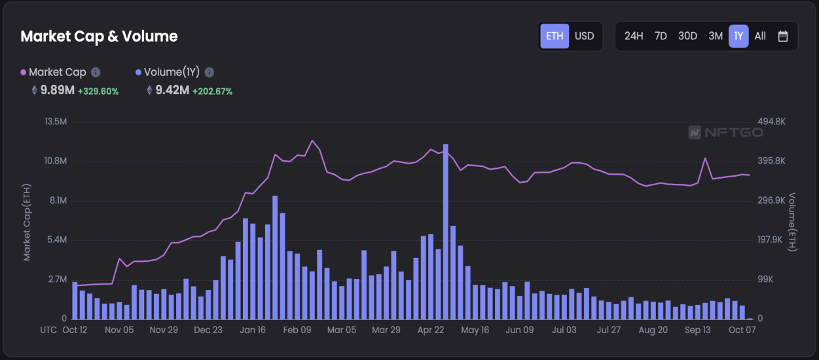Click the tallest volume bar near Apr 22

pyautogui.click(x=446, y=231)
